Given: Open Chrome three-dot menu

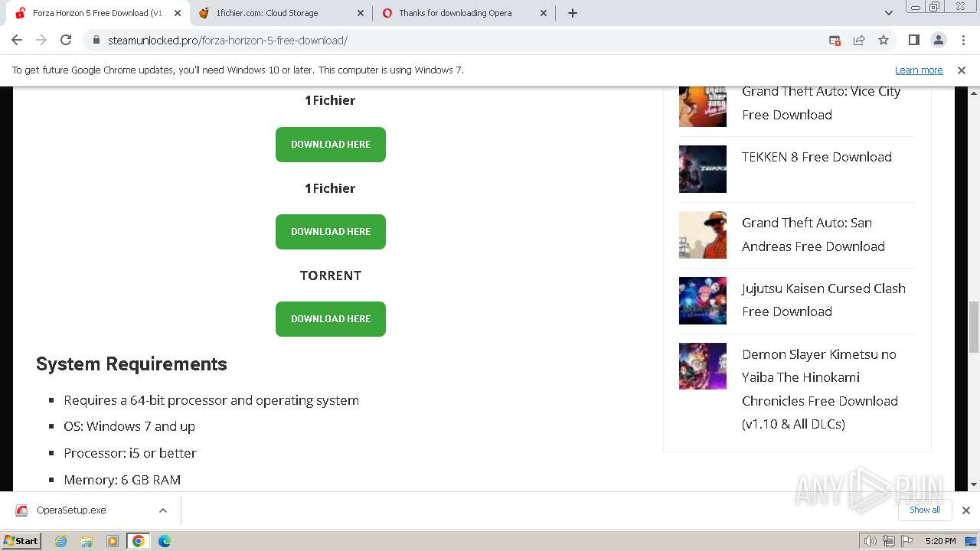Looking at the screenshot, I should 962,41.
